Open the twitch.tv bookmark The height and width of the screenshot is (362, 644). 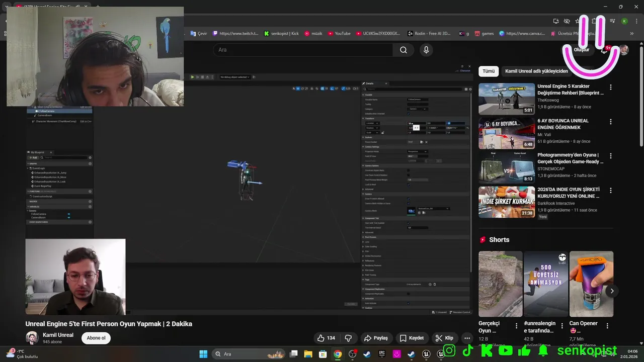pos(235,34)
